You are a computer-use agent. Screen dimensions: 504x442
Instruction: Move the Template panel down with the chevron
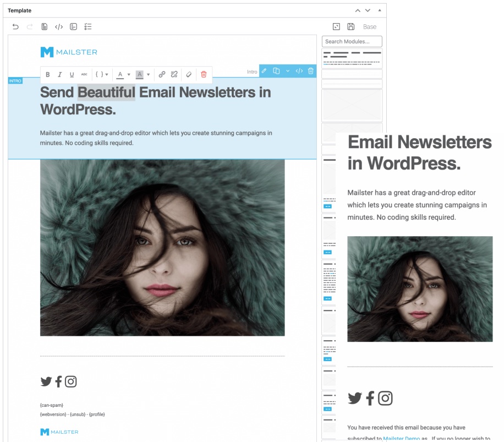point(368,10)
